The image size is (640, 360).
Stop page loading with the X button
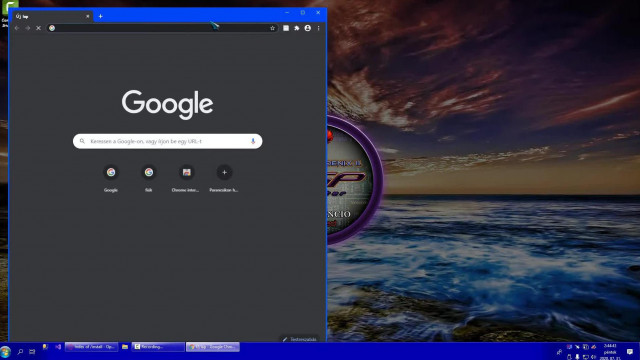pos(38,28)
